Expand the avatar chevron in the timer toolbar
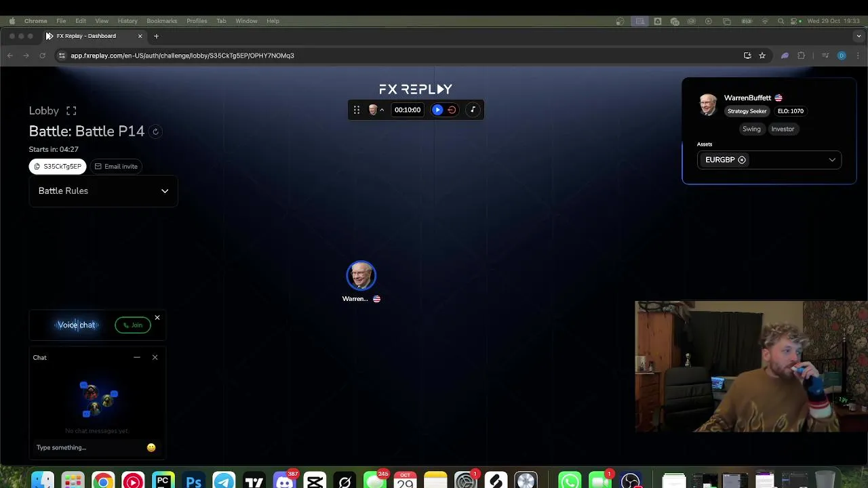 382,110
